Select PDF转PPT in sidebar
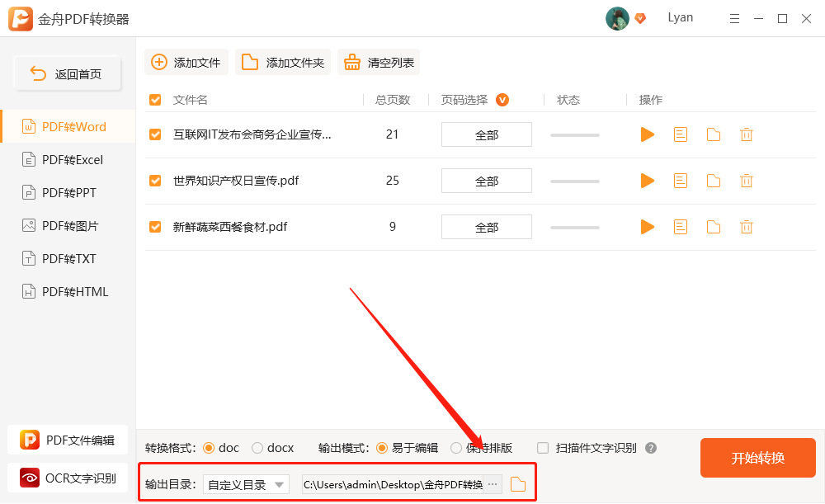Screen dimensions: 825x504 pyautogui.click(x=68, y=192)
